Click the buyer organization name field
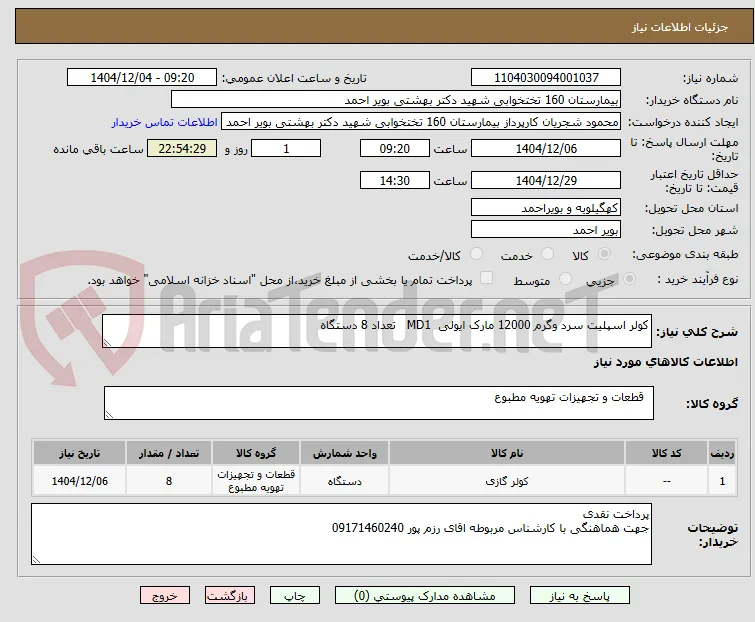 [x=396, y=100]
